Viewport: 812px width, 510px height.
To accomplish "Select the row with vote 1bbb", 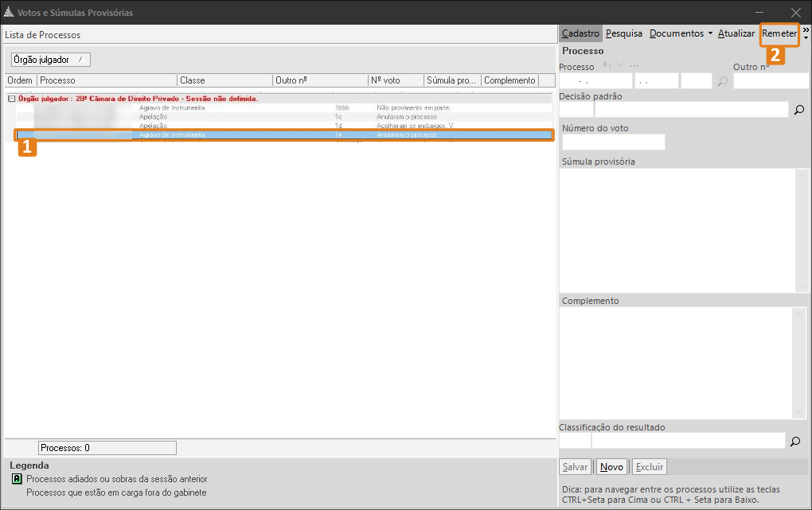I will click(283, 107).
